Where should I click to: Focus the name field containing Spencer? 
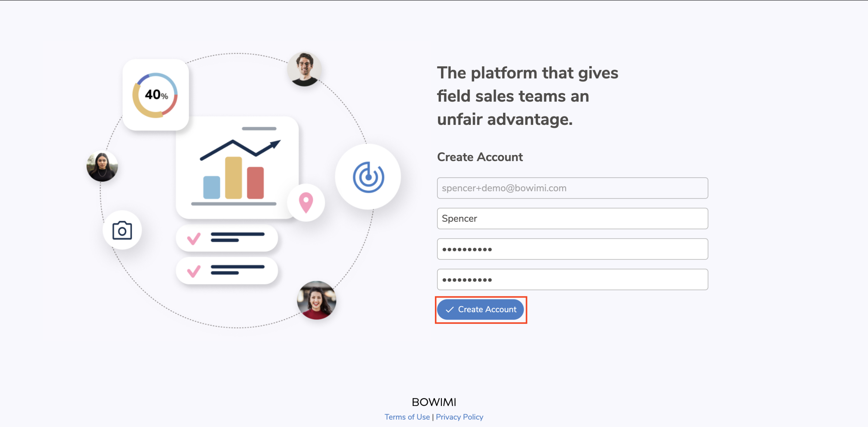click(572, 219)
